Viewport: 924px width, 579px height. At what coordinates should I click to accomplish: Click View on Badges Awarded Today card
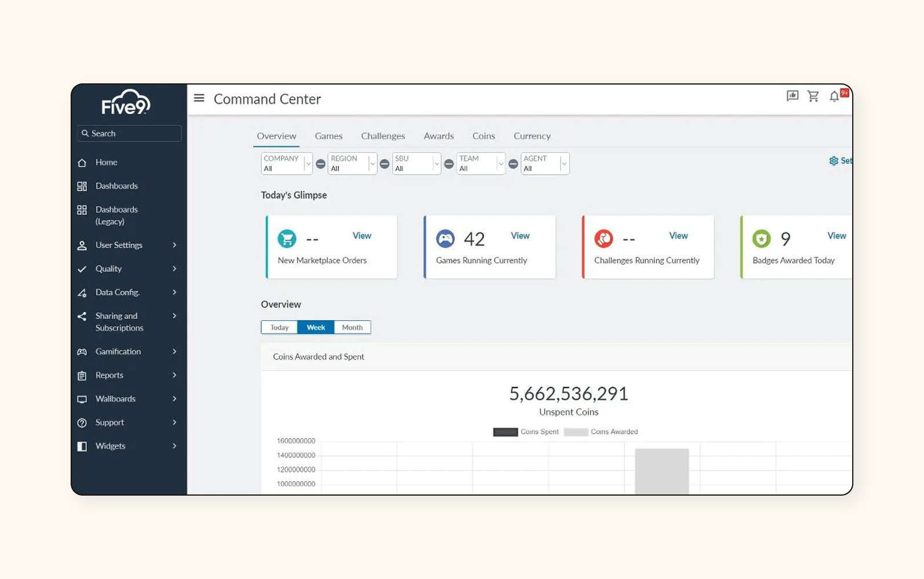[x=837, y=236]
